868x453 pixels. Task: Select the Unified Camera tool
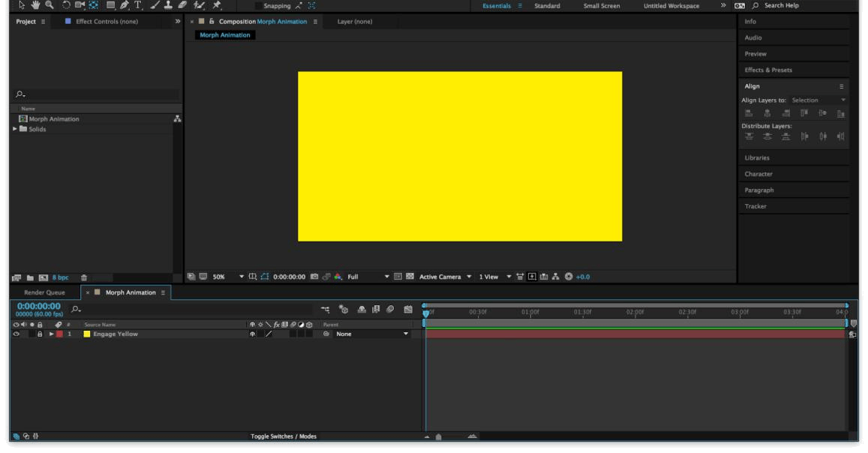(80, 5)
